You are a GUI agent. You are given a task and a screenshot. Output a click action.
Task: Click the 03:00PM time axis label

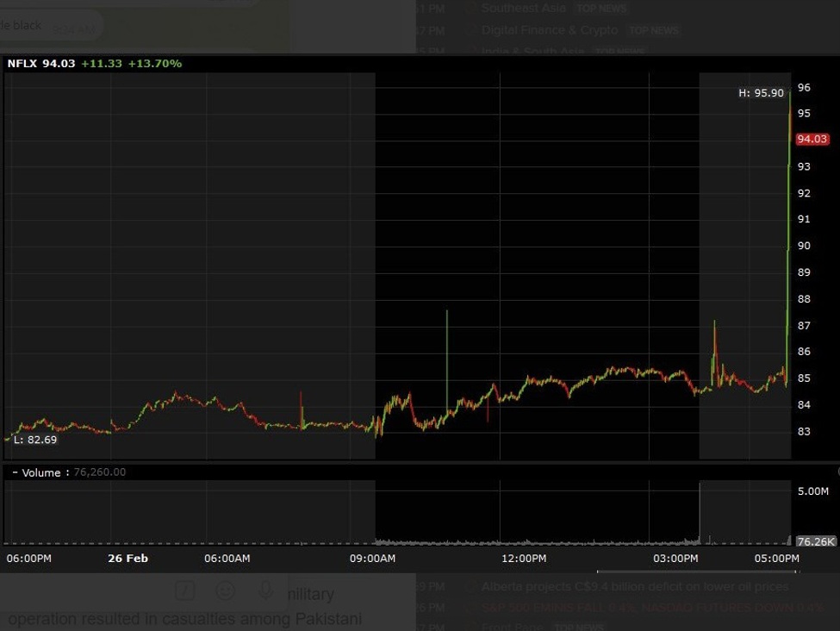pos(675,559)
